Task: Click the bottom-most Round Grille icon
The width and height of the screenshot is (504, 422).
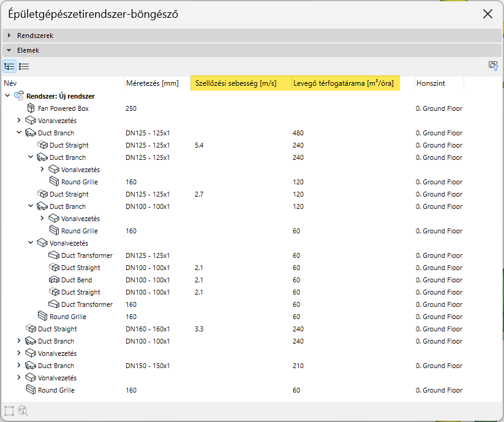Action: 31,390
